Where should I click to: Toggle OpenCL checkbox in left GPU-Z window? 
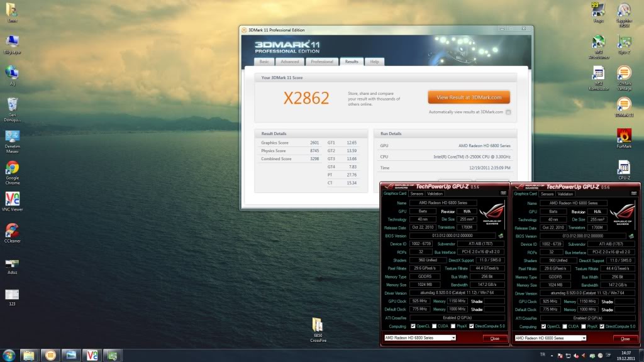pyautogui.click(x=413, y=326)
